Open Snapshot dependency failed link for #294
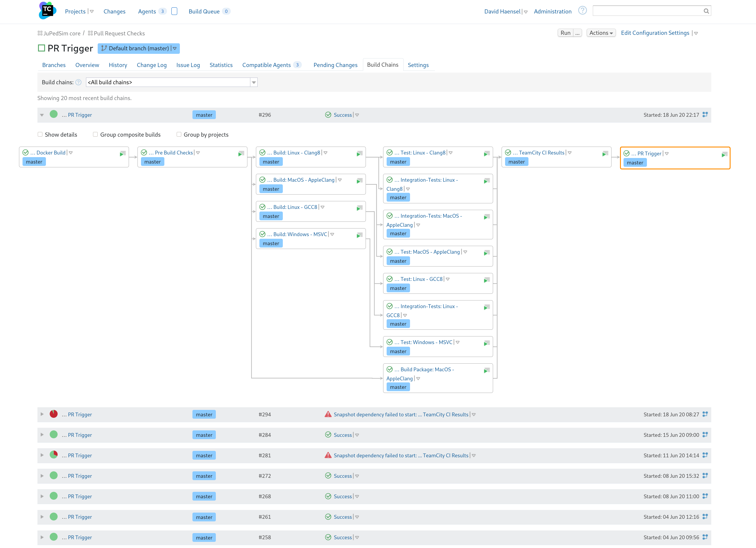Viewport: 756px width, 548px height. tap(401, 414)
